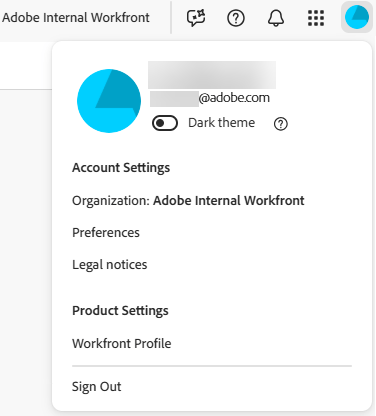Open the app switcher grid icon
The image size is (376, 416).
point(316,18)
